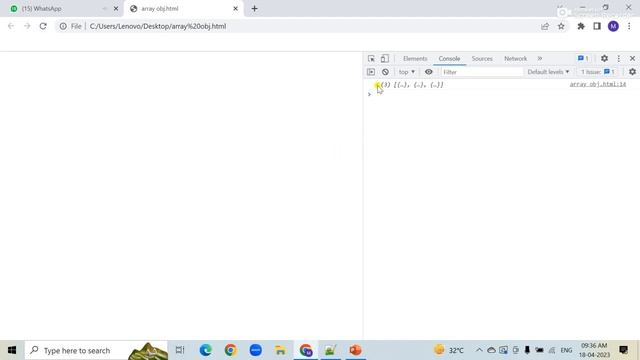Show hidden system tray icons
The width and height of the screenshot is (640, 360).
(x=479, y=350)
